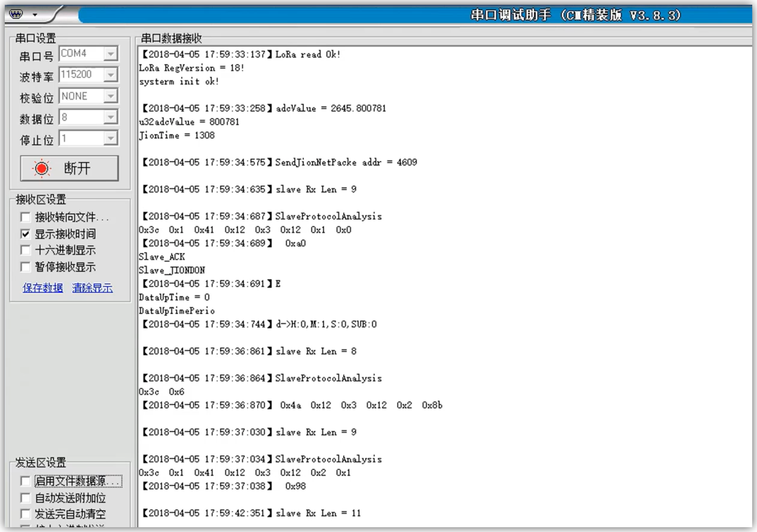Enable the 启用文件数据源 checkbox
757x532 pixels.
tap(25, 481)
